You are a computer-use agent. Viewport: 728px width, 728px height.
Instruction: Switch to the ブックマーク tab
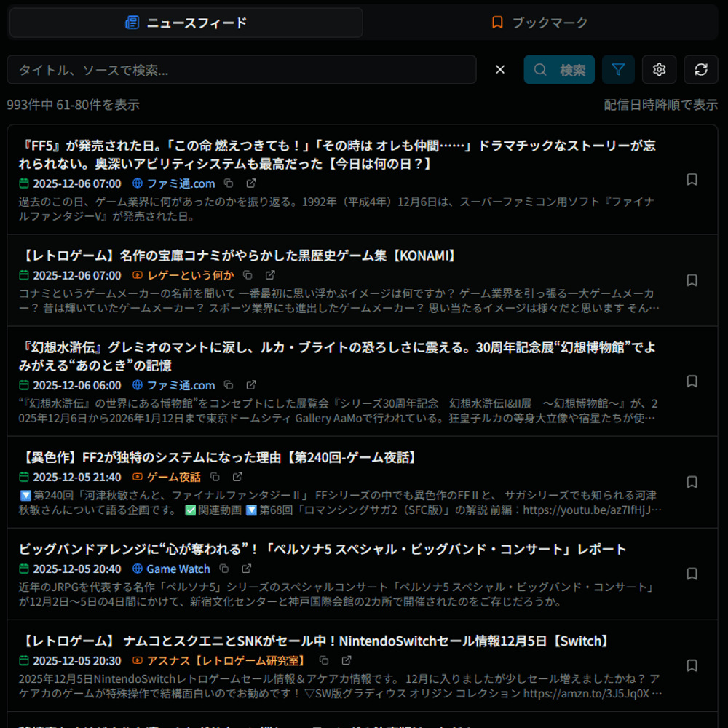click(541, 23)
